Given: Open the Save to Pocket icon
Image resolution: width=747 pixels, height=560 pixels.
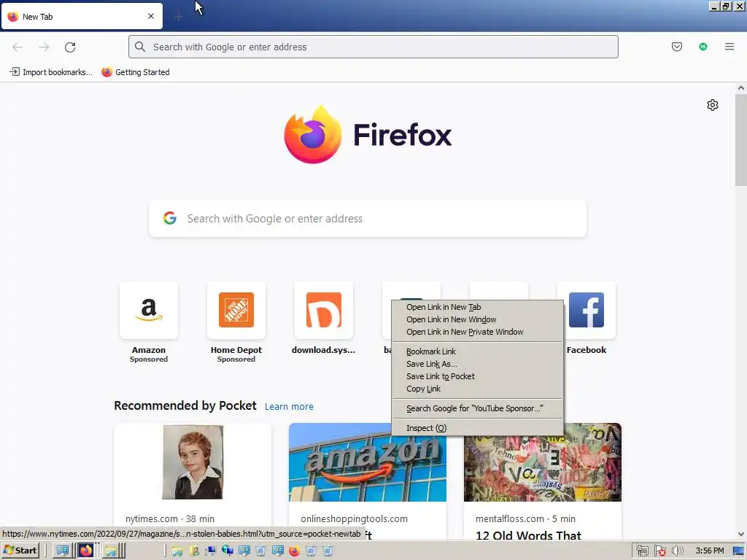Looking at the screenshot, I should coord(676,47).
